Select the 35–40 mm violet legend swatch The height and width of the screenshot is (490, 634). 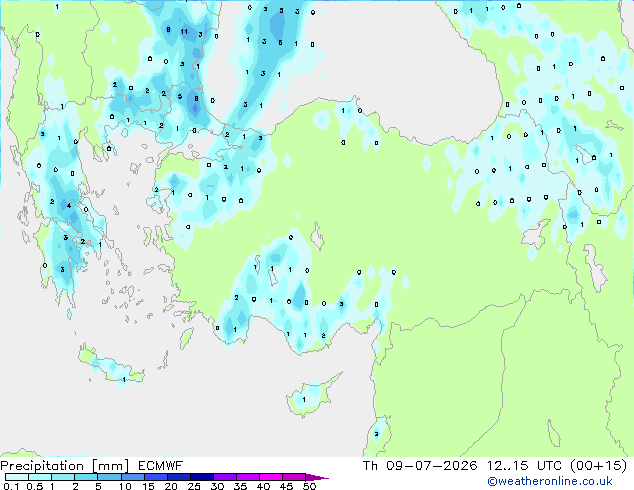tap(247, 477)
